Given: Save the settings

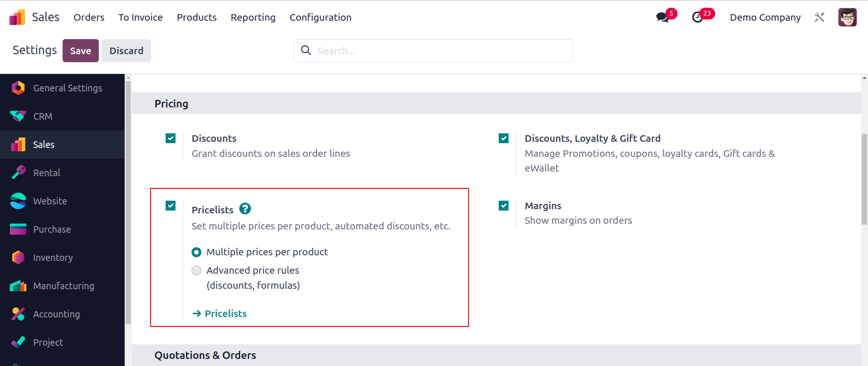Looking at the screenshot, I should pos(80,51).
